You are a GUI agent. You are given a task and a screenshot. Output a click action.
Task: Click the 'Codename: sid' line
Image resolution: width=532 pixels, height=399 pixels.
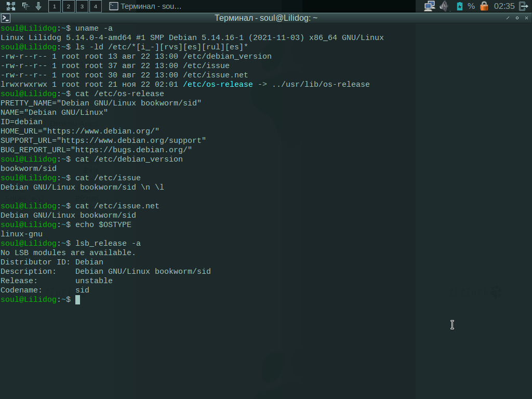pyautogui.click(x=45, y=290)
